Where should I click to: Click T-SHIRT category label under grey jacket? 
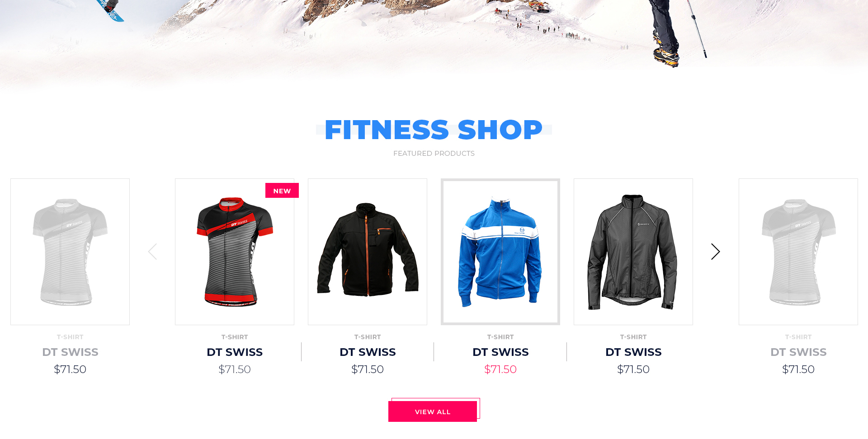(x=633, y=337)
